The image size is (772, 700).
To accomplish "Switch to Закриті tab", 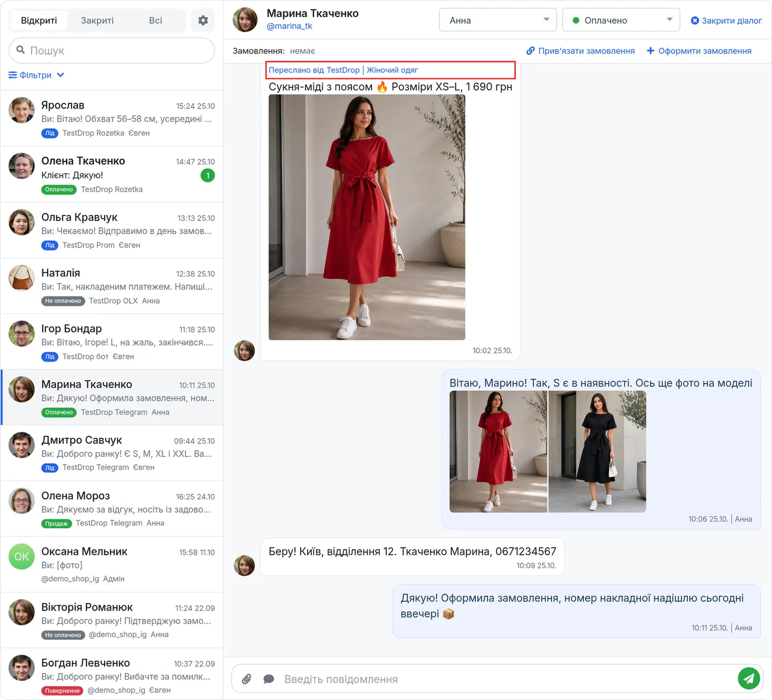I will click(x=97, y=20).
